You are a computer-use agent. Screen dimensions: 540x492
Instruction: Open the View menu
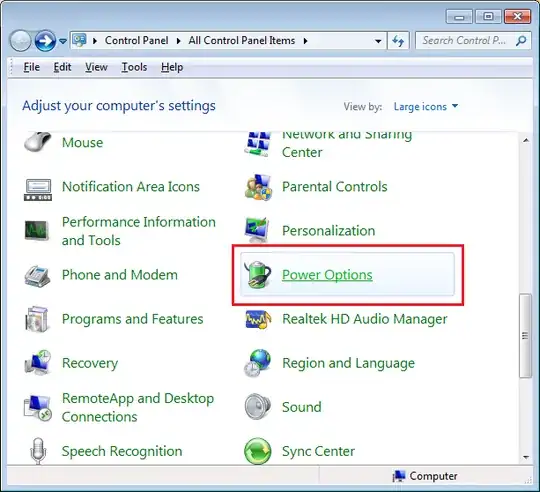[x=96, y=67]
